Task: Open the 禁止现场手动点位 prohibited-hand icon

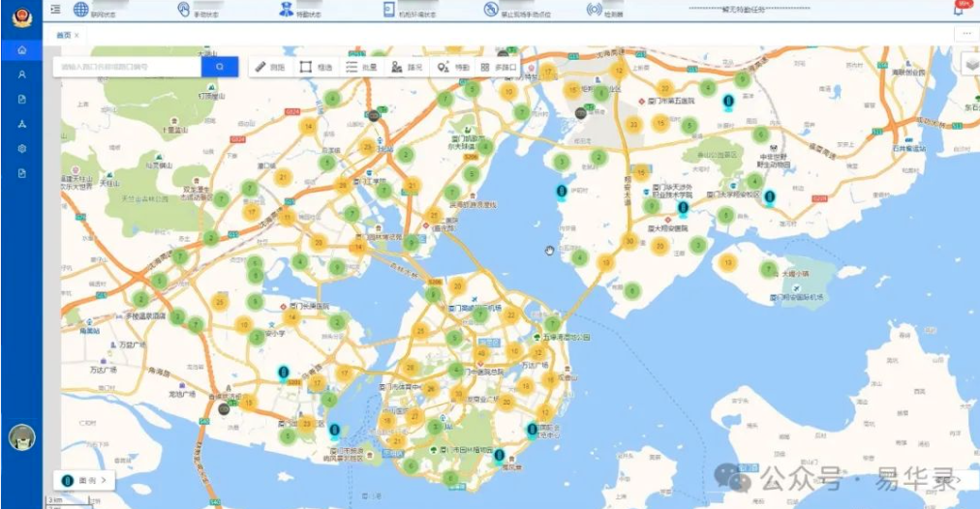Action: pyautogui.click(x=491, y=10)
